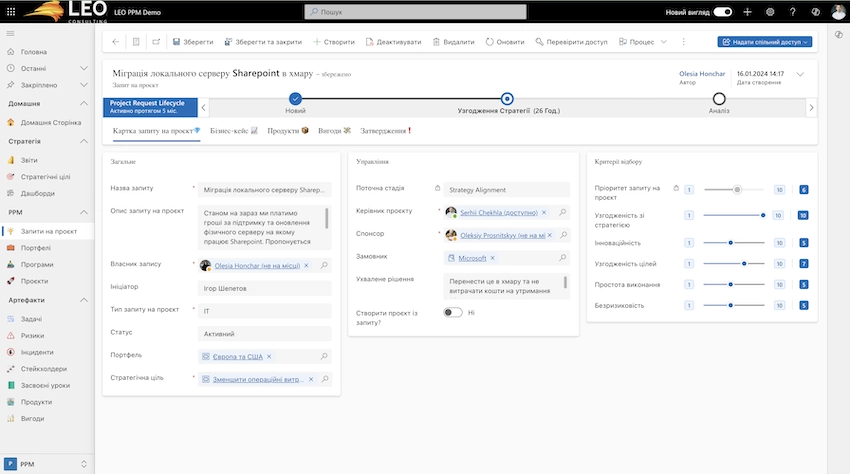The image size is (850, 474).
Task: Click the plus icon in top bar
Action: click(x=747, y=12)
